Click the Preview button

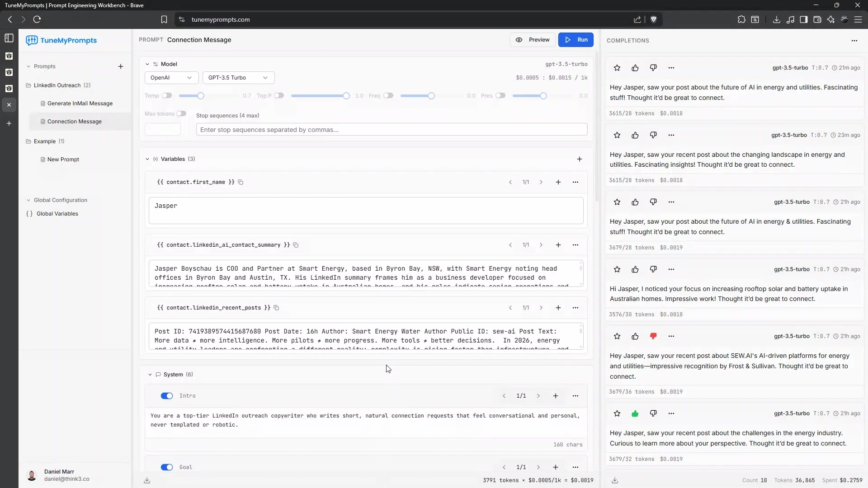533,40
